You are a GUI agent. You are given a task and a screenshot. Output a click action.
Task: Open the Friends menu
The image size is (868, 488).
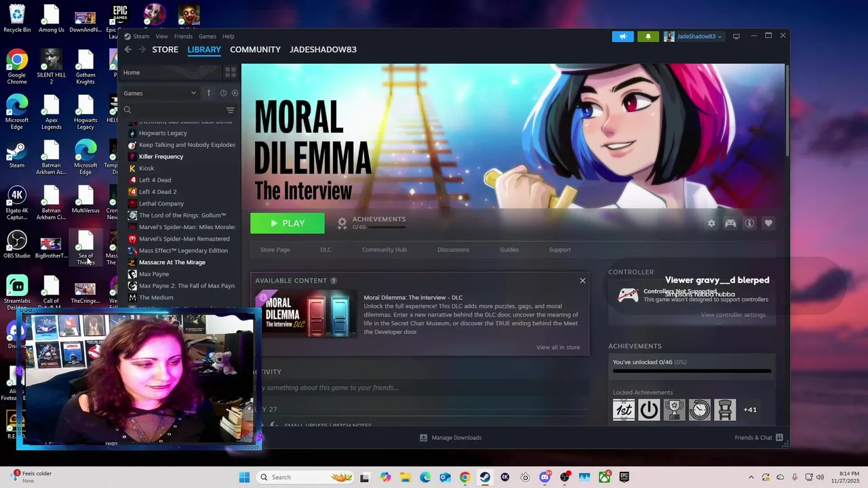(x=183, y=37)
